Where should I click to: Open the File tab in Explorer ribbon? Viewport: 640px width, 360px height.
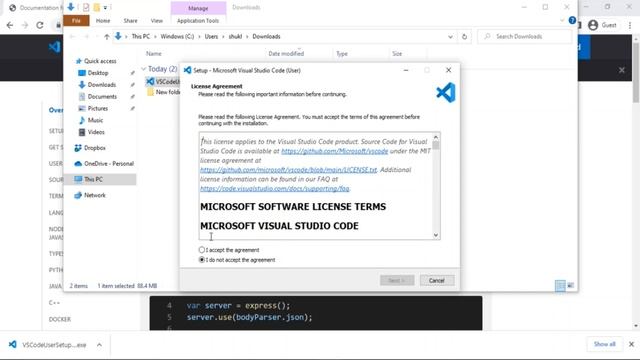(x=76, y=20)
